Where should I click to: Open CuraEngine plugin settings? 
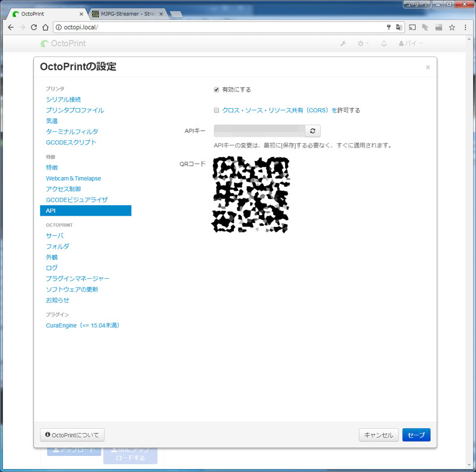83,326
